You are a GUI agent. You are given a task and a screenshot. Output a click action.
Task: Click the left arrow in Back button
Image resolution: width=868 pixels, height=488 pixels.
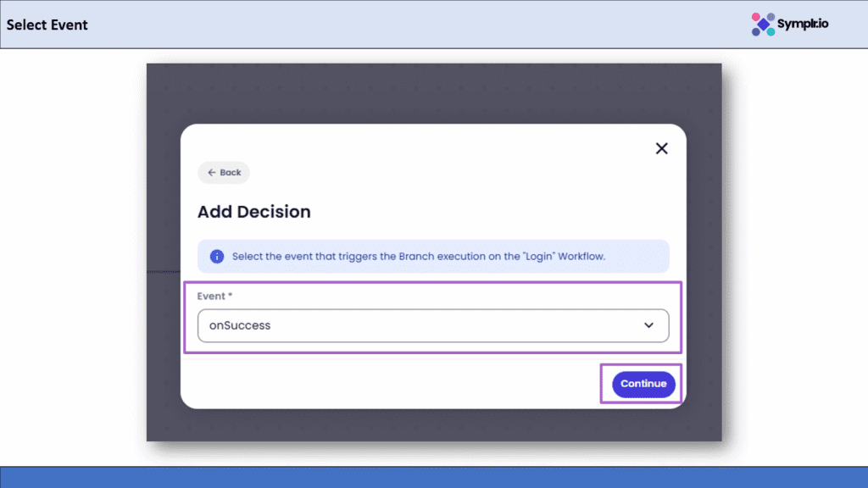pos(211,173)
